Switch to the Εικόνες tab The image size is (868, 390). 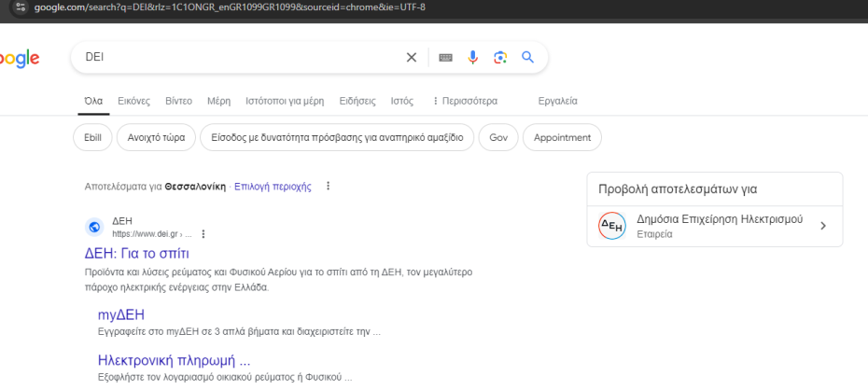pyautogui.click(x=133, y=101)
